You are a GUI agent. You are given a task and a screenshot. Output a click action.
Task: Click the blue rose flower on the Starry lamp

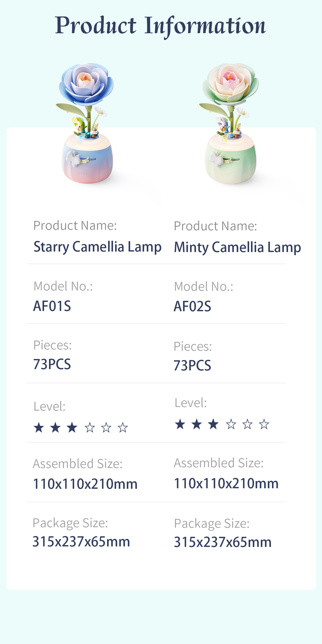click(x=86, y=83)
